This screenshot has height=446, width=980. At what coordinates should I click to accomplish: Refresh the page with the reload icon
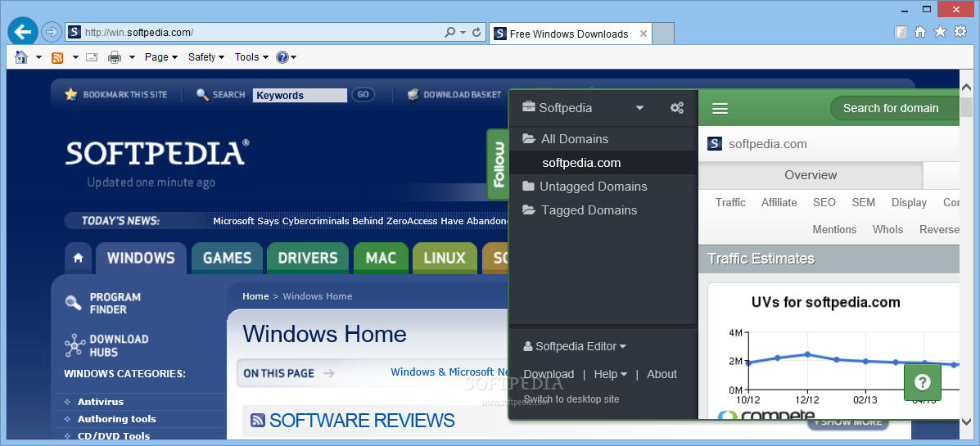pyautogui.click(x=476, y=33)
